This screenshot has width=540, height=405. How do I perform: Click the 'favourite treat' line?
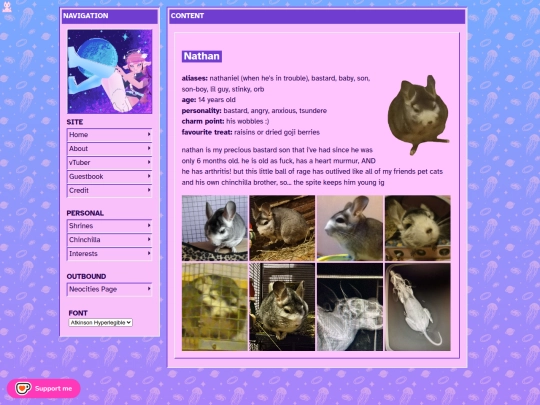(x=251, y=132)
